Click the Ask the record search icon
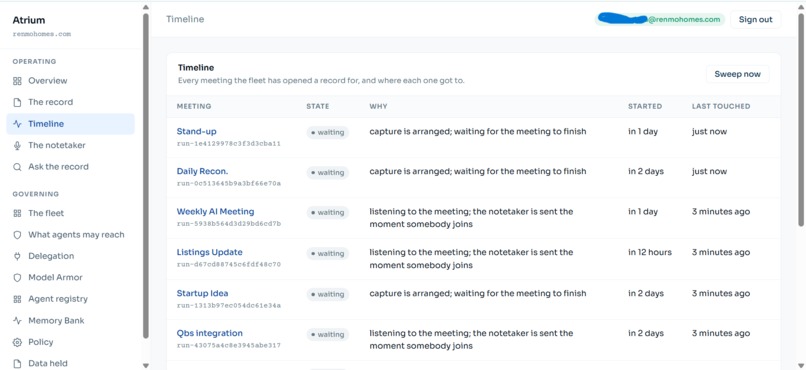Image resolution: width=806 pixels, height=370 pixels. [17, 166]
